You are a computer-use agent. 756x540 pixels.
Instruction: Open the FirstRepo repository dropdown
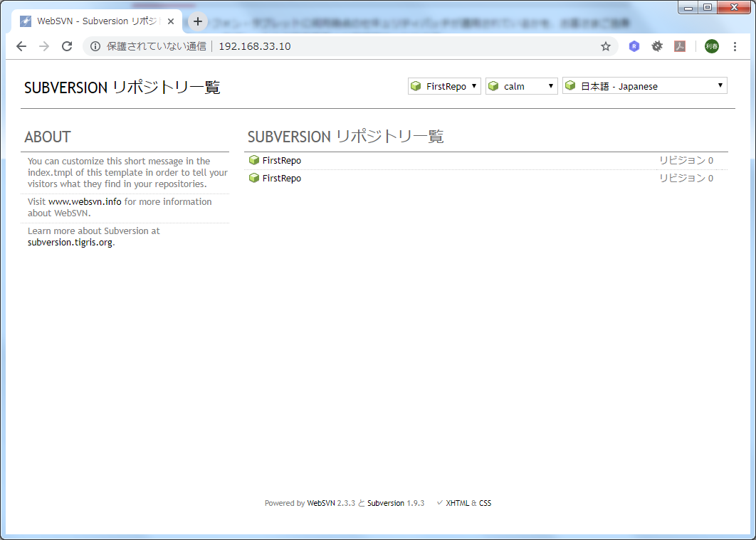point(444,86)
